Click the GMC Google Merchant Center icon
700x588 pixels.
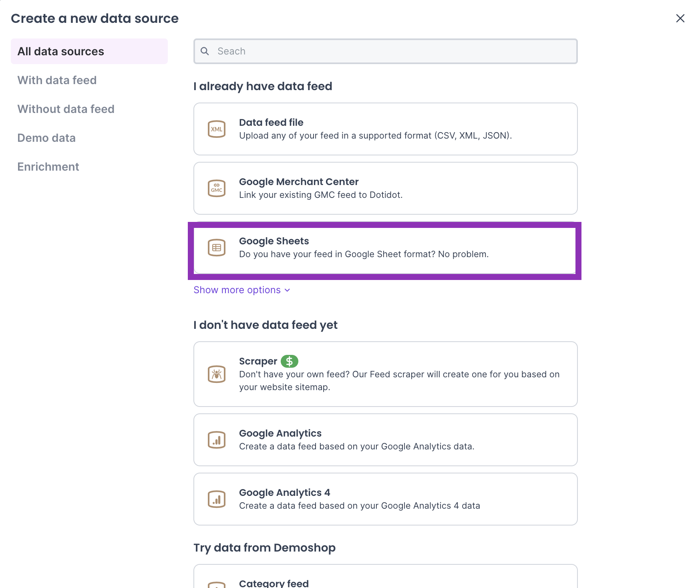tap(216, 188)
